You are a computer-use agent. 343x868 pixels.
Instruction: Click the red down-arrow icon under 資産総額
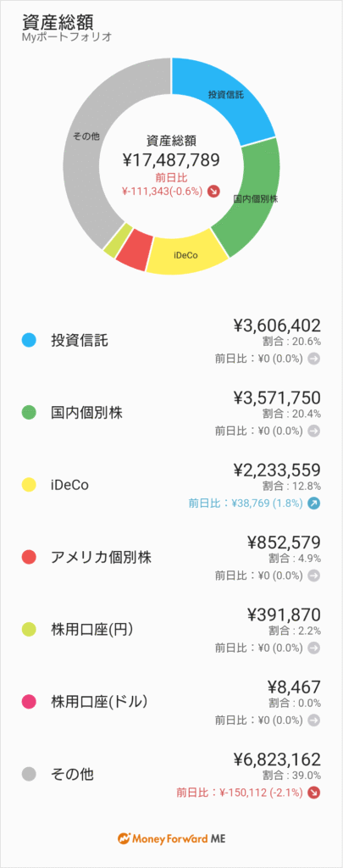213,192
